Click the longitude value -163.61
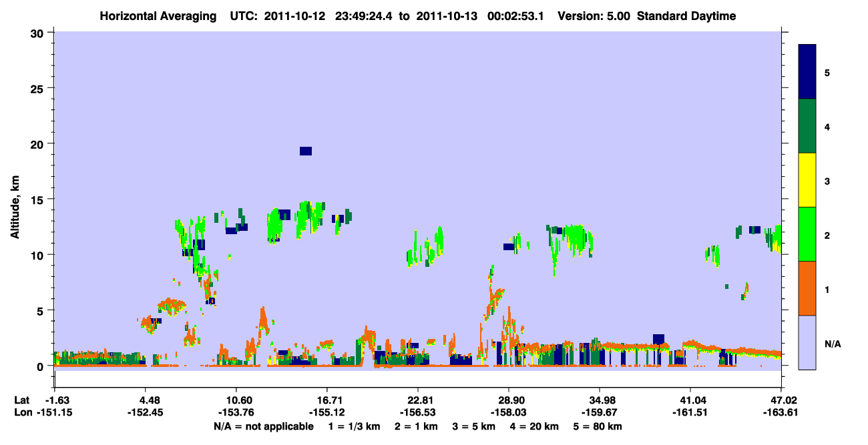This screenshot has height=445, width=868. [781, 412]
